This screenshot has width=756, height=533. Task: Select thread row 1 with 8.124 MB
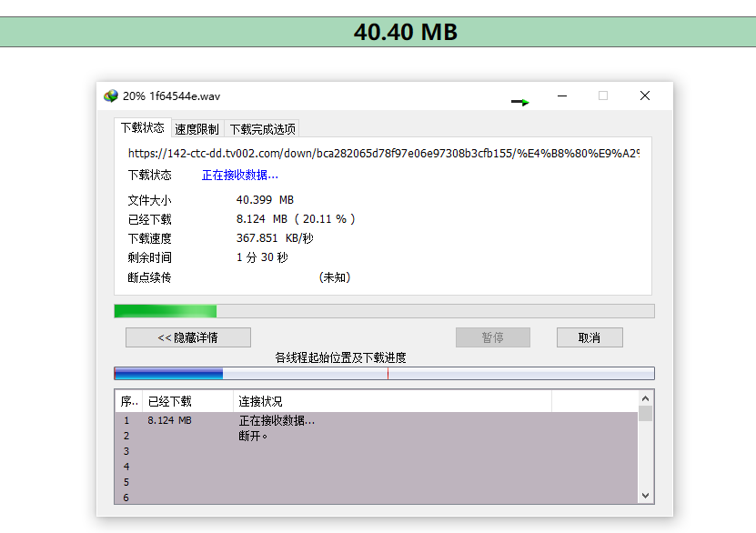click(377, 420)
